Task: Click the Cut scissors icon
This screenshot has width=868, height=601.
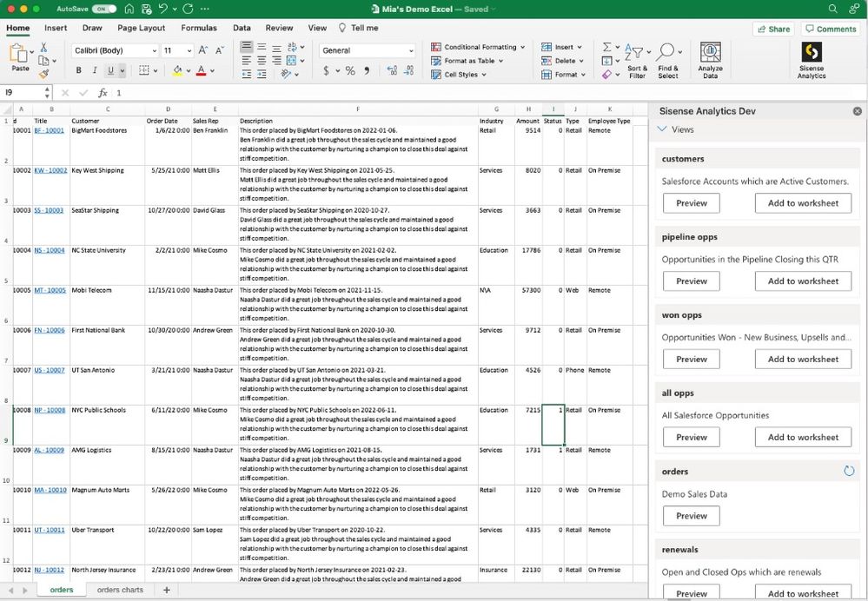Action: (x=43, y=48)
